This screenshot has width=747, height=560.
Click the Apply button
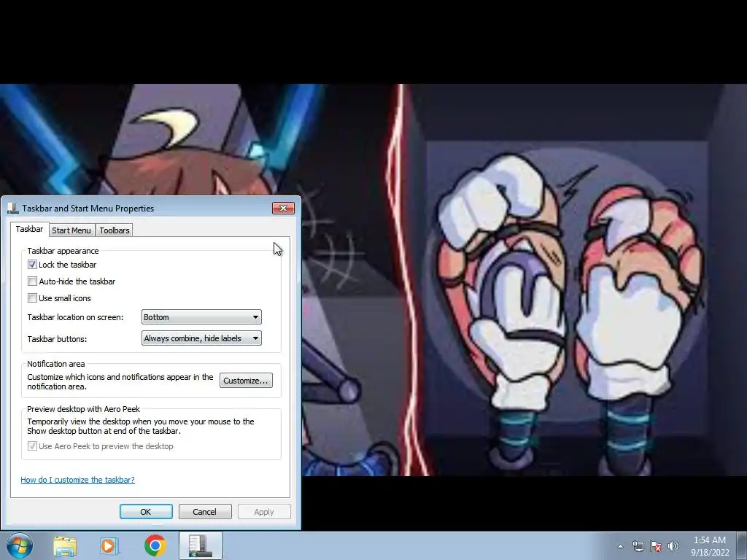[264, 512]
